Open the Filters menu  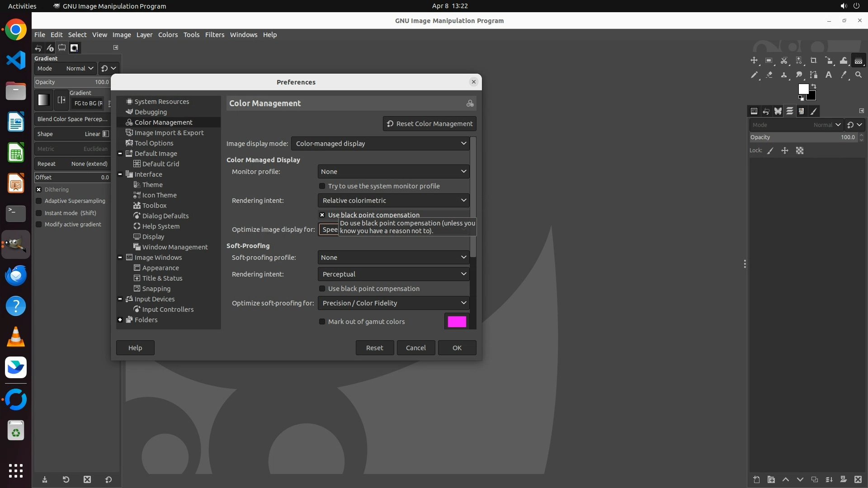pos(214,35)
